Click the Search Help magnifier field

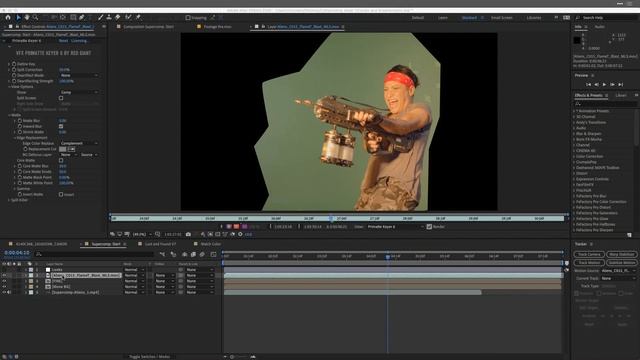coord(606,18)
